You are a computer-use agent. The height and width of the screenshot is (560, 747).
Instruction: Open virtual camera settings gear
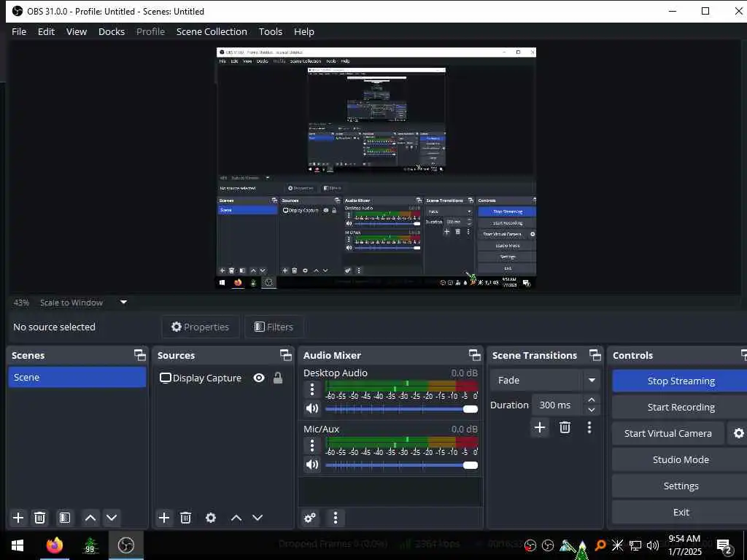tap(738, 433)
